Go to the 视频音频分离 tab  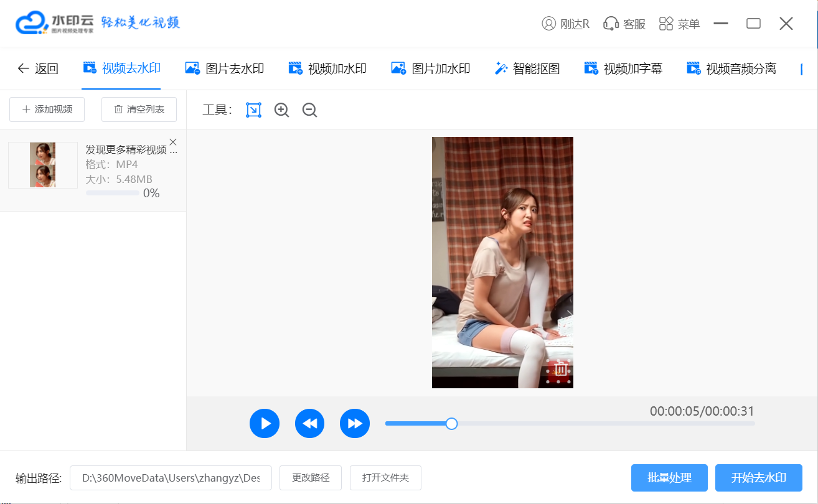(731, 68)
